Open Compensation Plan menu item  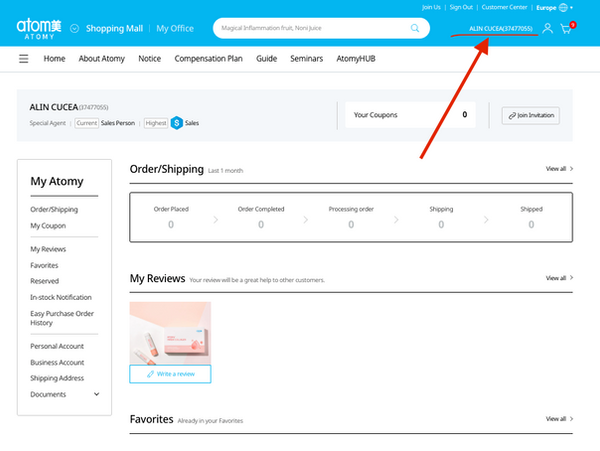point(209,59)
